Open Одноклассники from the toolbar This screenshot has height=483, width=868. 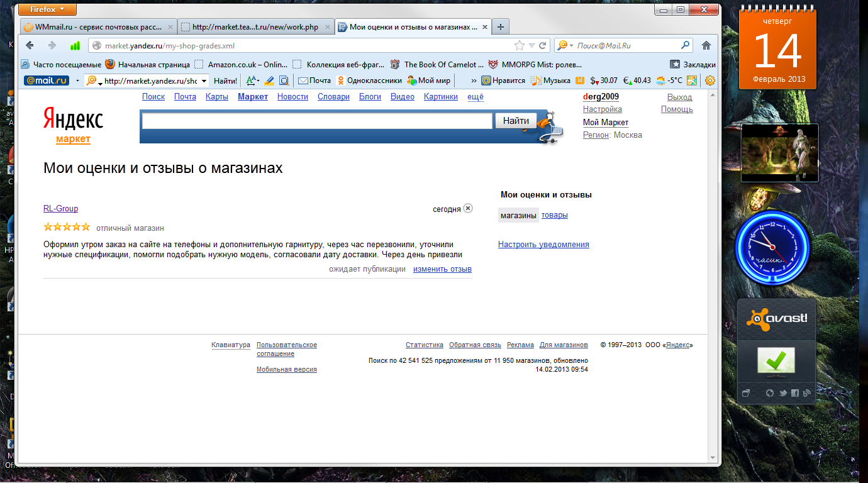click(369, 80)
